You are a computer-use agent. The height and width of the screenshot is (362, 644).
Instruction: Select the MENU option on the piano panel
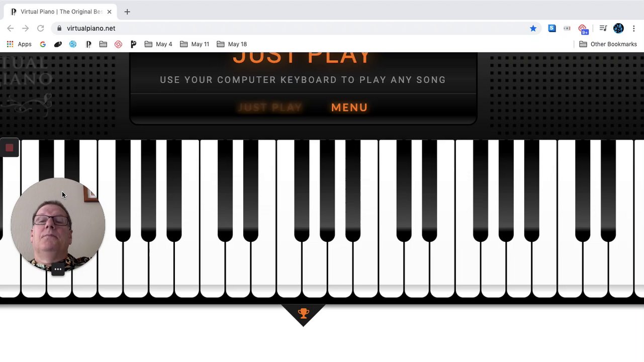coord(349,108)
